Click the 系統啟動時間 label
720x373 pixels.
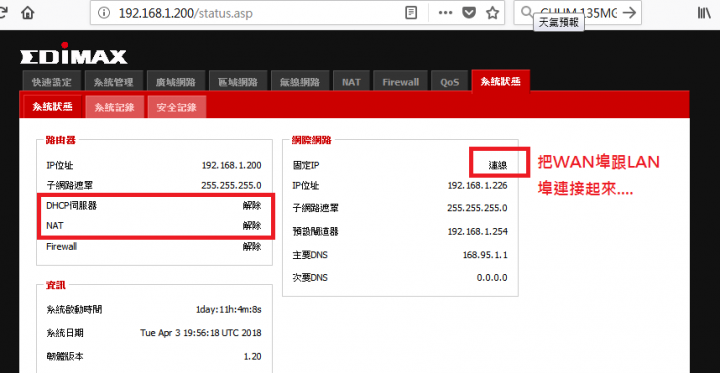pyautogui.click(x=74, y=310)
